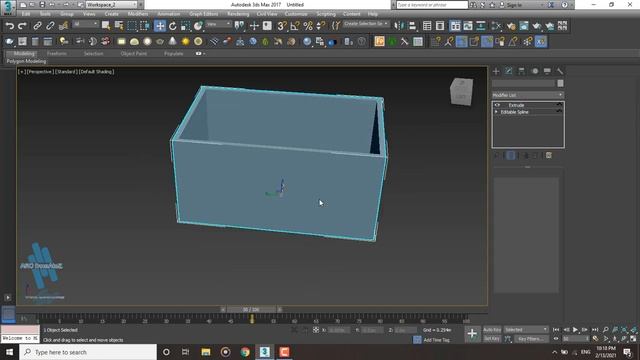Toggle the Extrude modifier visibility eye
This screenshot has width=640, height=360.
coord(497,105)
